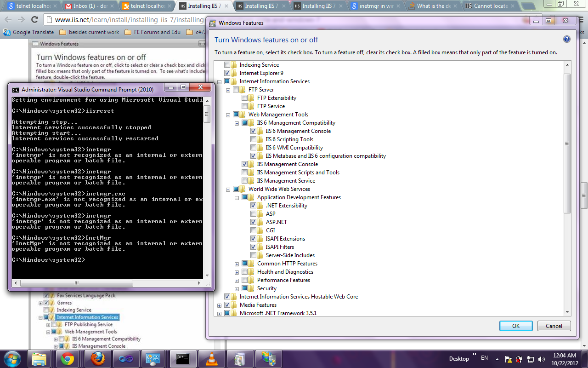The image size is (588, 368).
Task: Switch to IIS Cannot locate tab
Action: (490, 6)
